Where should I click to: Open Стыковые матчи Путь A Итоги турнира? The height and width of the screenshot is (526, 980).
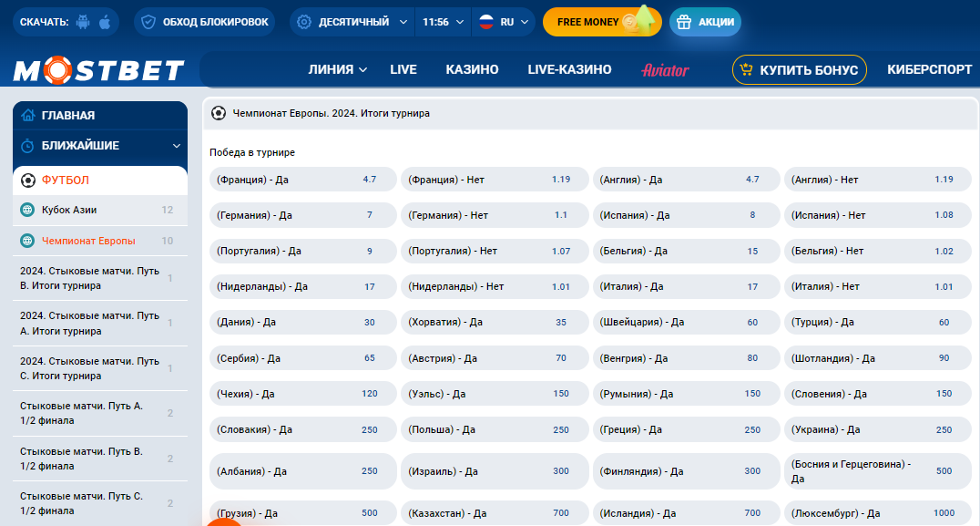[x=100, y=324]
